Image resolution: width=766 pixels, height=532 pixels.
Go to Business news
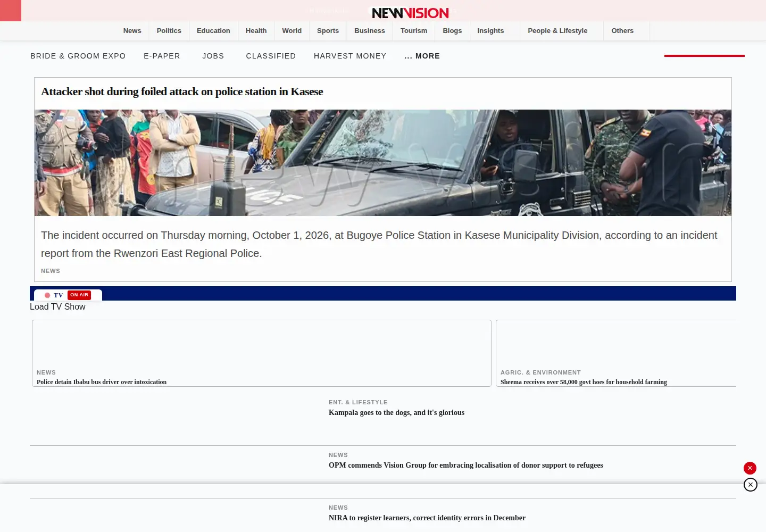(x=370, y=31)
